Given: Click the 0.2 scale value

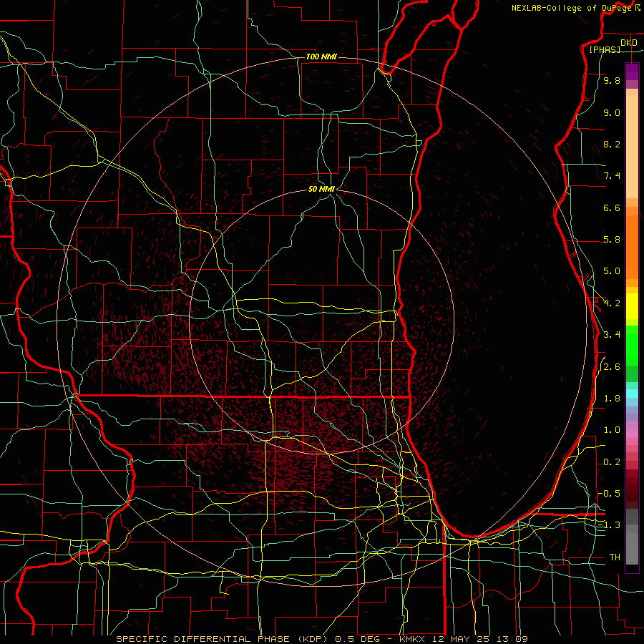Looking at the screenshot, I should (612, 462).
